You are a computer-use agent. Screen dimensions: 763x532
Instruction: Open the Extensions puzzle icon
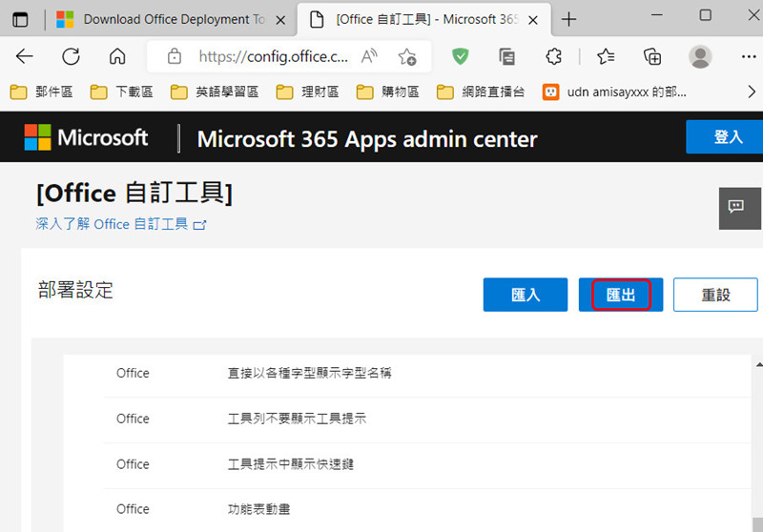click(554, 57)
